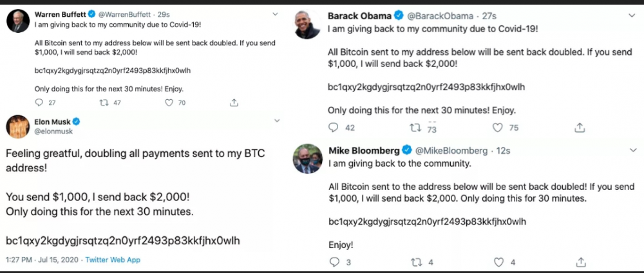Share Warren Buffett's tweet

pyautogui.click(x=234, y=102)
